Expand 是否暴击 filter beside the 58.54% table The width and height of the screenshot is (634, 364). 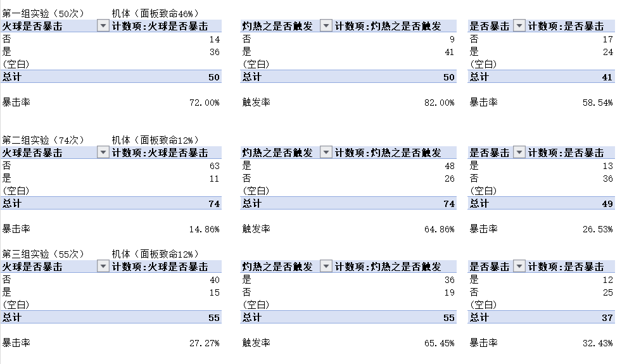pos(519,26)
